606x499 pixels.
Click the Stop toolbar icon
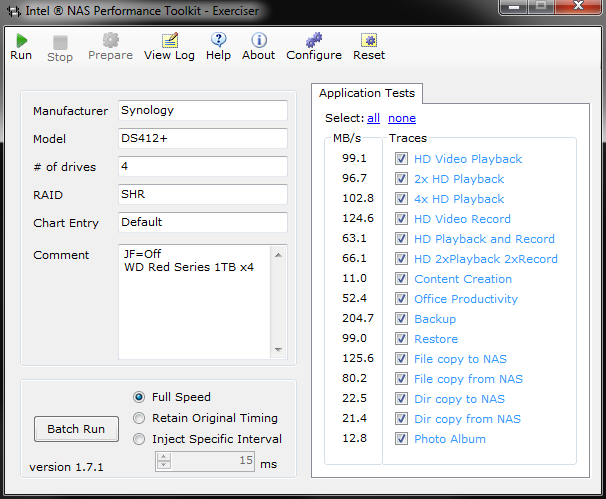[x=60, y=43]
